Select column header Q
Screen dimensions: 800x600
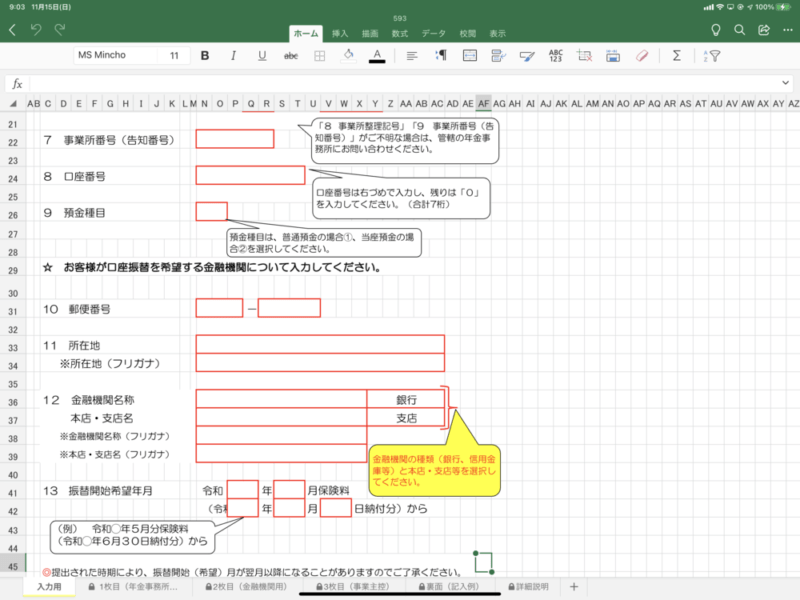tap(251, 104)
